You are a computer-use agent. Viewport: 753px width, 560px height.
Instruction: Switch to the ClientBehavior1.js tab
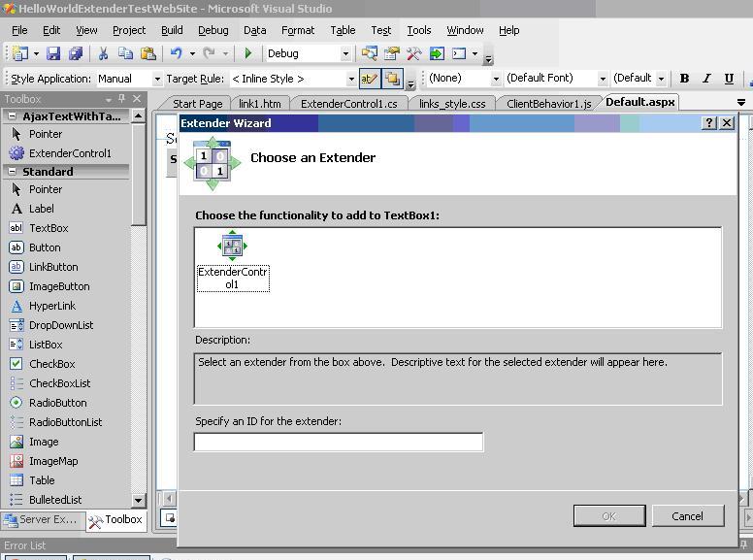548,104
